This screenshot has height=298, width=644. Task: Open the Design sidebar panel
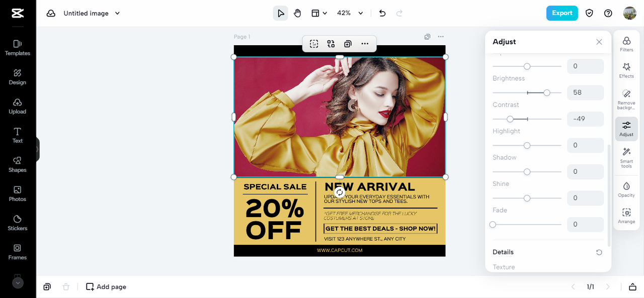point(18,77)
